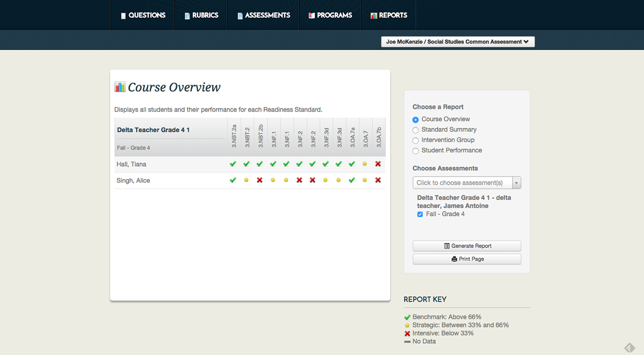
Task: Click Tiana Hall's yellow dot under 3.OA.7
Action: (x=365, y=164)
